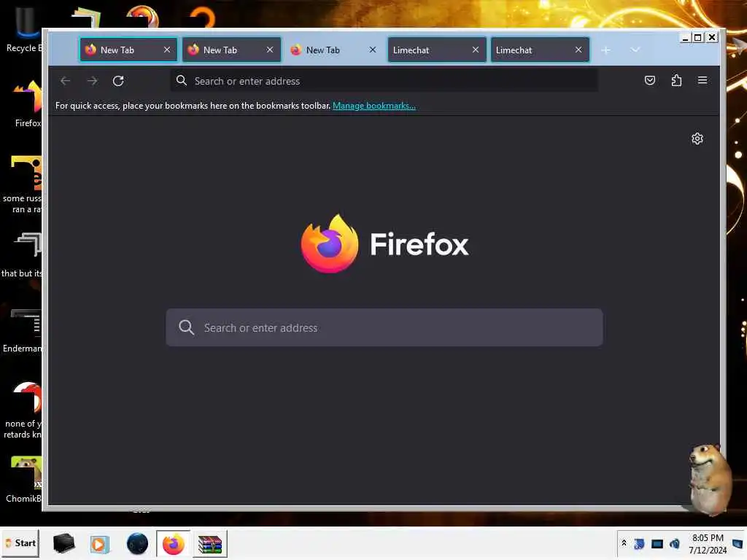The image size is (747, 560).
Task: Minimize the Firefox window
Action: coord(685,38)
